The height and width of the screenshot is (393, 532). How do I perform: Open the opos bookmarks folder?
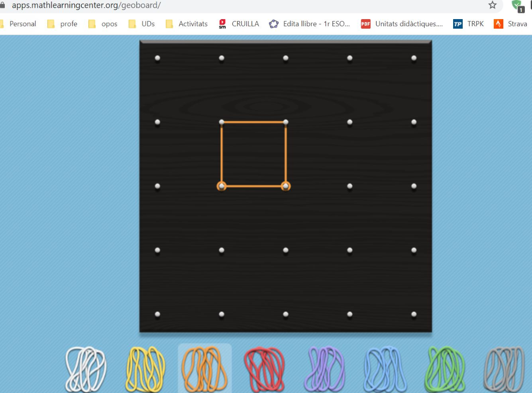coord(103,24)
